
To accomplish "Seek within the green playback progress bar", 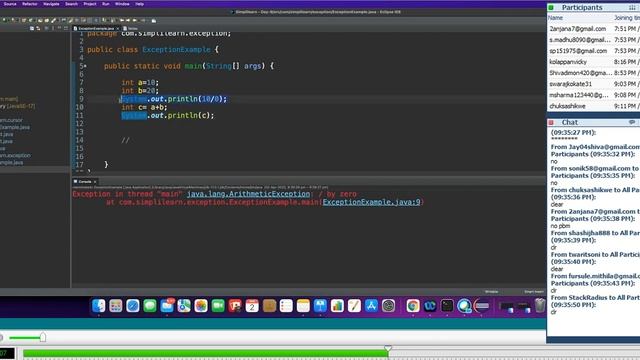I will 205,353.
